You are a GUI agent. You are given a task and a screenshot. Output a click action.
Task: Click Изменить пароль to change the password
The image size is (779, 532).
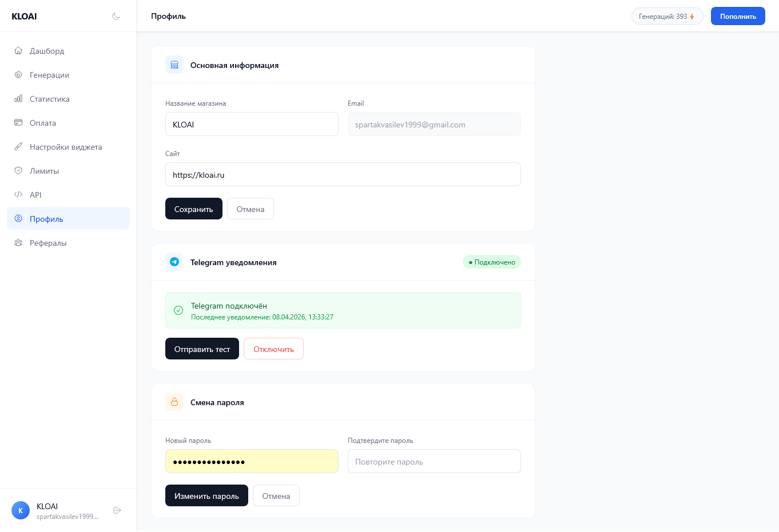click(x=206, y=496)
